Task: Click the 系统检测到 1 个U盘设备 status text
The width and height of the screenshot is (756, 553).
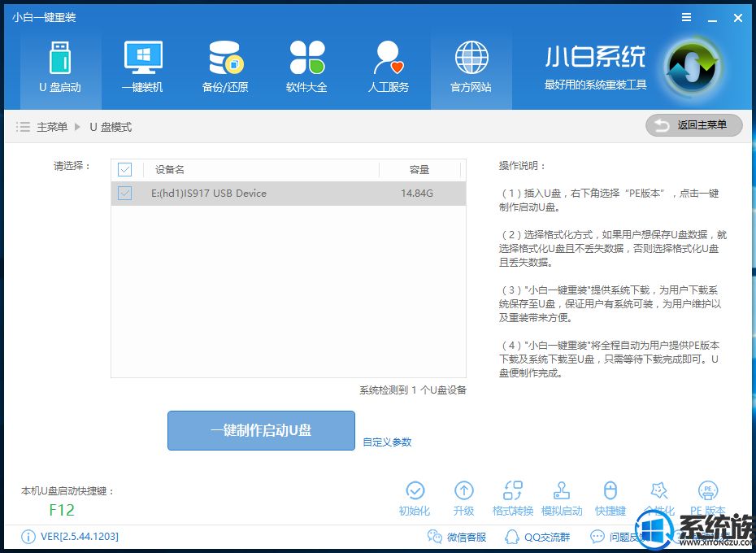Action: pos(413,390)
